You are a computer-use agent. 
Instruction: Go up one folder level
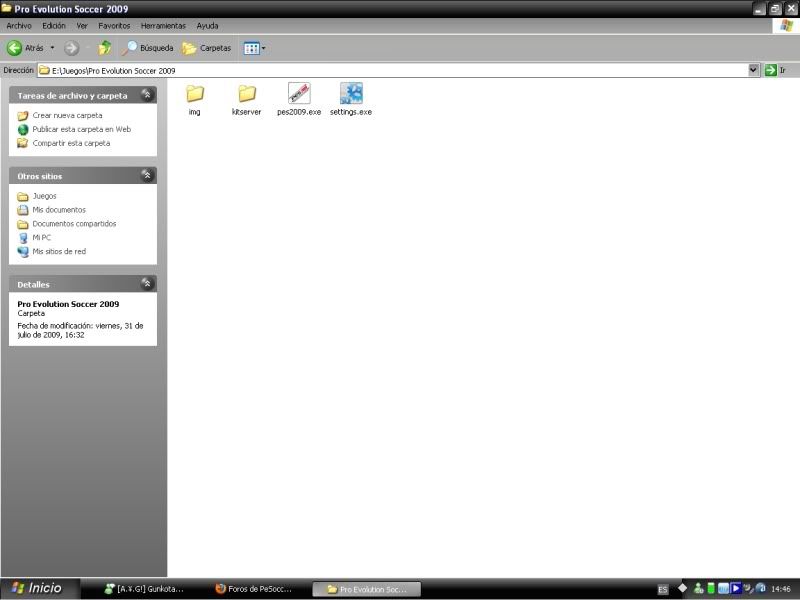105,48
